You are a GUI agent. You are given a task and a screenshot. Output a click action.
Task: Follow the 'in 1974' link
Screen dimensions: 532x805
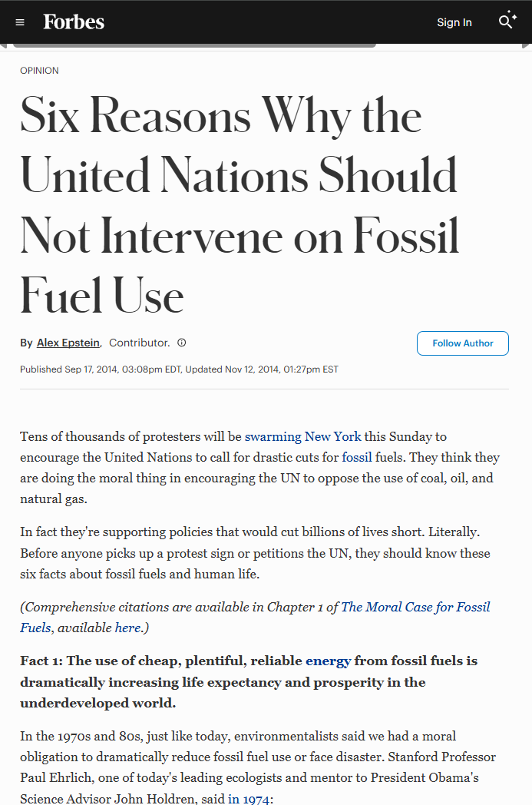[x=249, y=799]
